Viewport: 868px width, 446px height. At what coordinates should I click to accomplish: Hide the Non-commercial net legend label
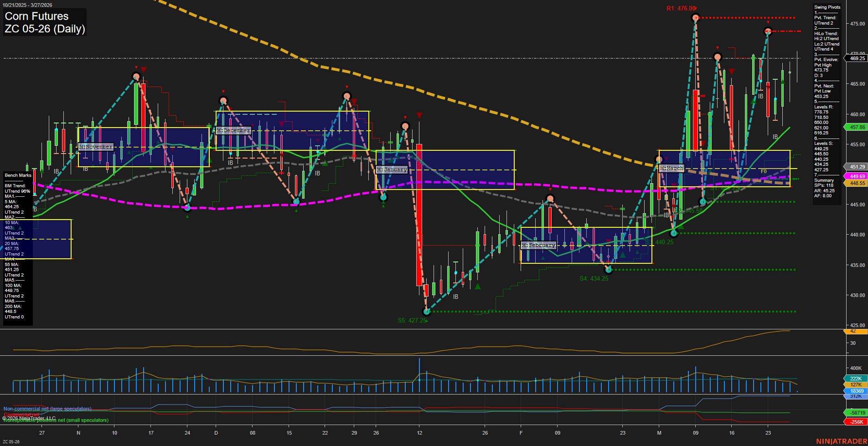47,409
